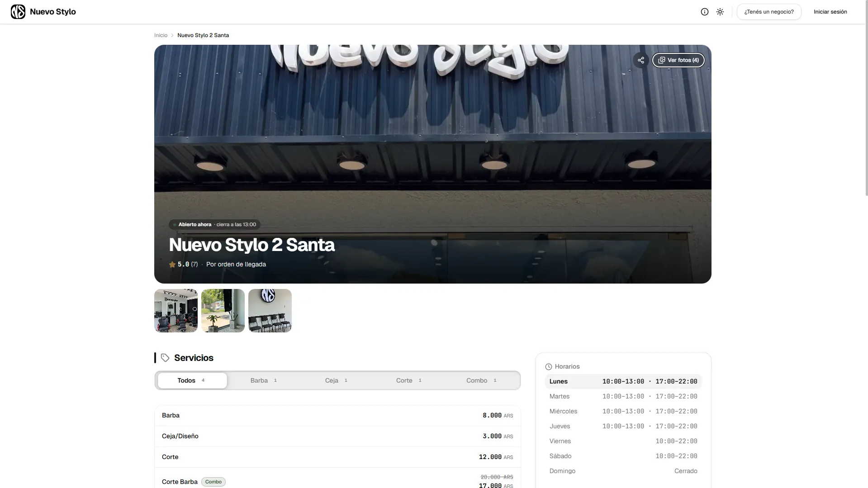Open Ver fotos (4) gallery button
The height and width of the screenshot is (488, 868).
[x=678, y=60]
